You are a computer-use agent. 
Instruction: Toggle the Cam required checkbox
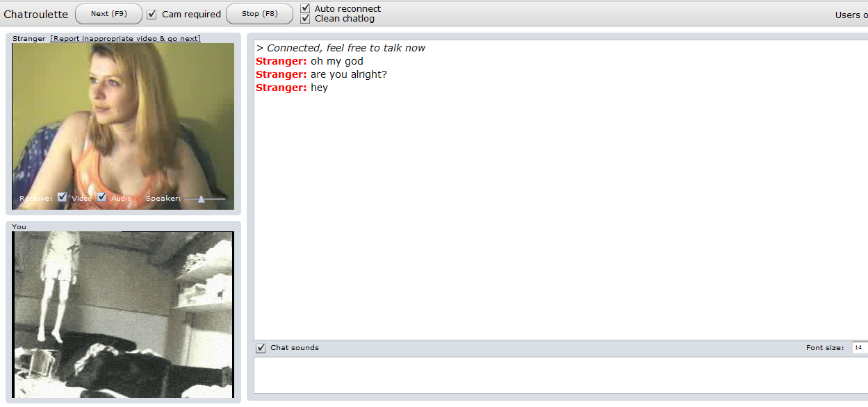point(152,14)
